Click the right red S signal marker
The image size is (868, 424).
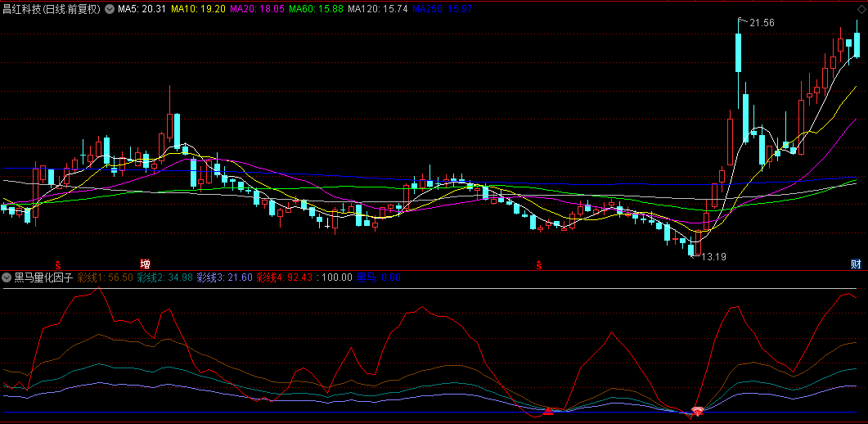[538, 264]
